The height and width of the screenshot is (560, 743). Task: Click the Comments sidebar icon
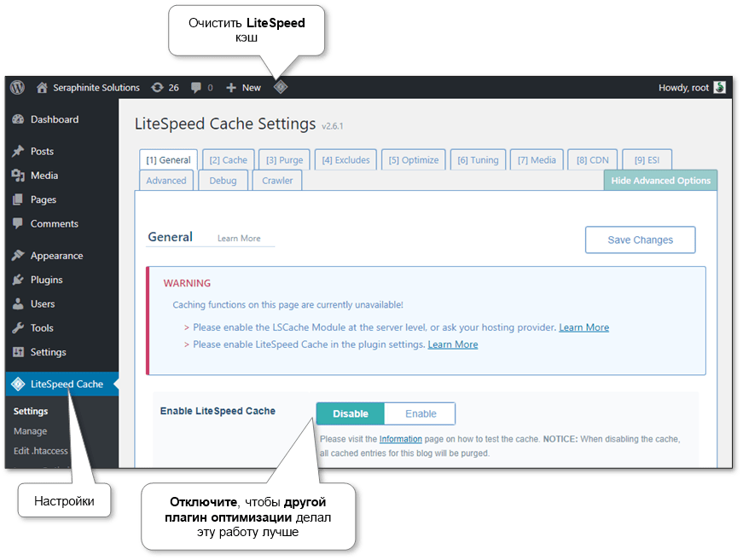click(x=18, y=223)
